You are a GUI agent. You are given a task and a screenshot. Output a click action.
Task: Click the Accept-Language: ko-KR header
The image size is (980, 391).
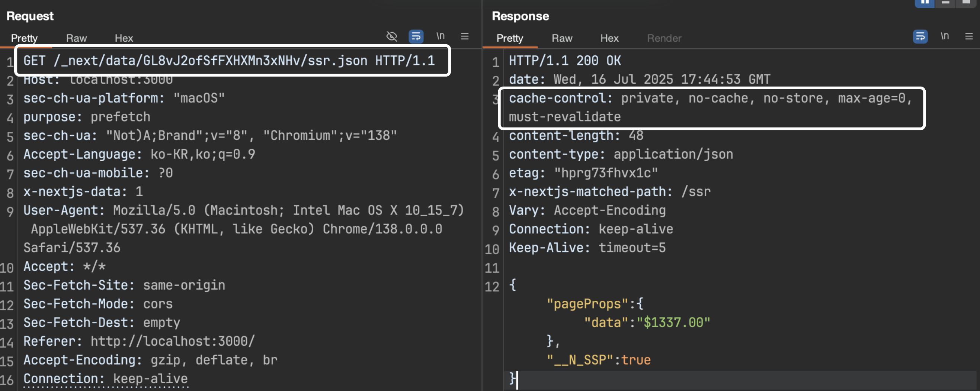pyautogui.click(x=139, y=154)
